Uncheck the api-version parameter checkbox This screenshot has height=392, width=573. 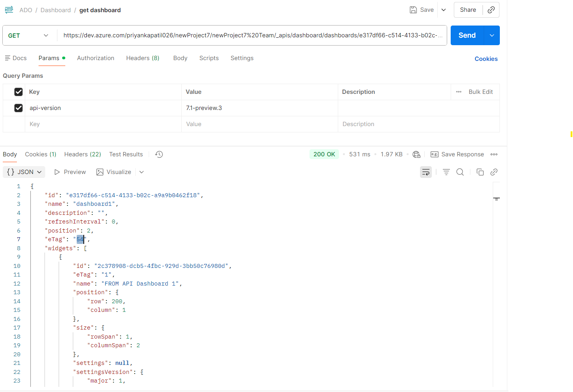click(18, 108)
